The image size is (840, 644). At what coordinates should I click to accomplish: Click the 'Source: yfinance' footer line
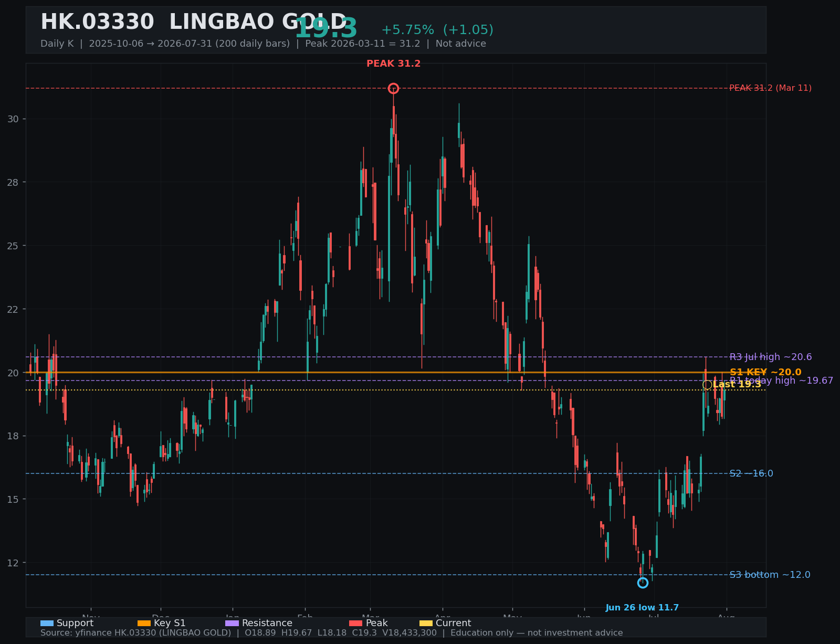point(332,633)
